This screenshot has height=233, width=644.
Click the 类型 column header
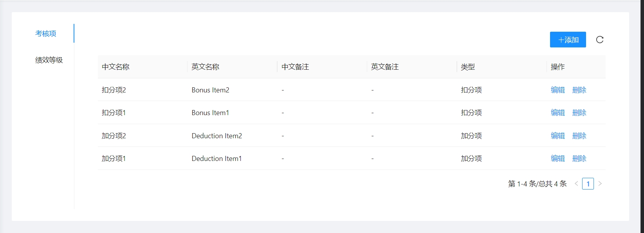(468, 67)
